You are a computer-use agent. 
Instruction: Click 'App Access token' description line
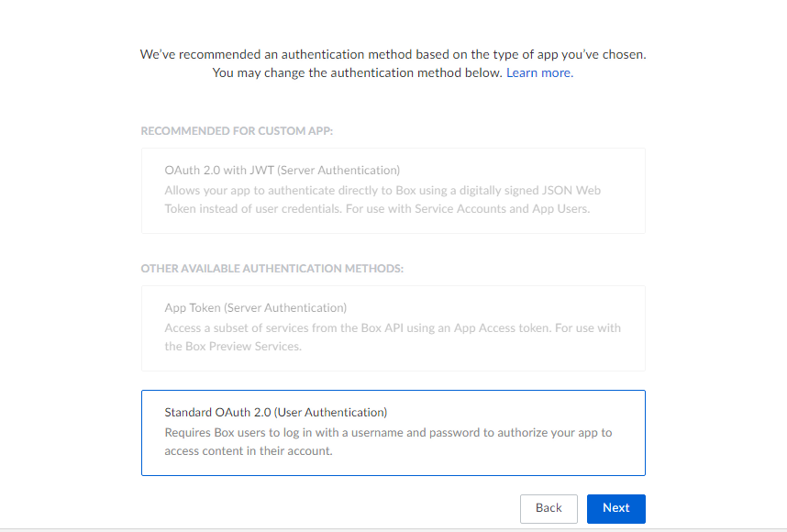(x=393, y=328)
